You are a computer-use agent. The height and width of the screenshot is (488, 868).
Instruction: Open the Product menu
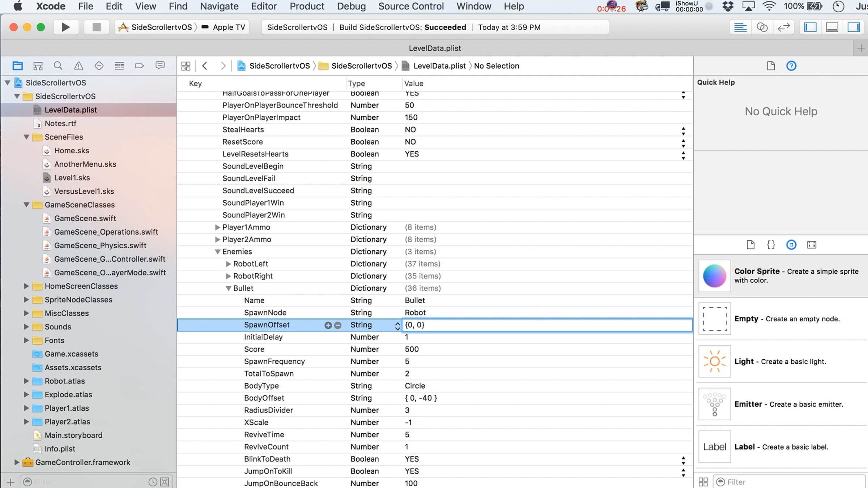(307, 7)
